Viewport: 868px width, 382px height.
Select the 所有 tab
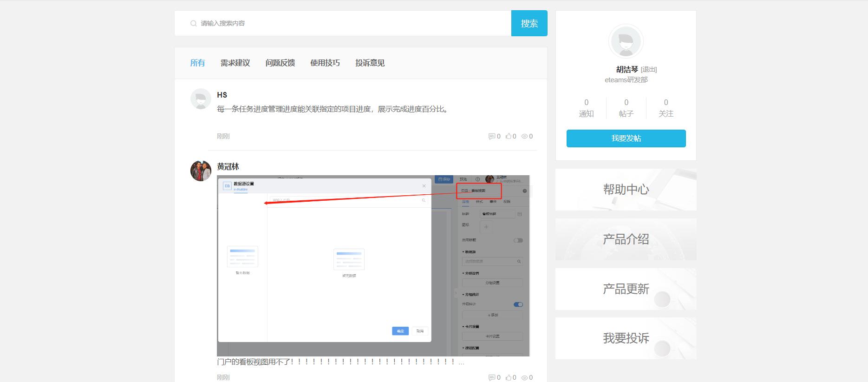(x=197, y=63)
